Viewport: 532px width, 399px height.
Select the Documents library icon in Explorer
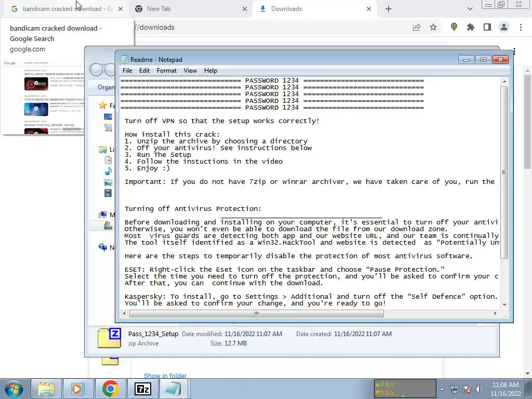[x=108, y=160]
